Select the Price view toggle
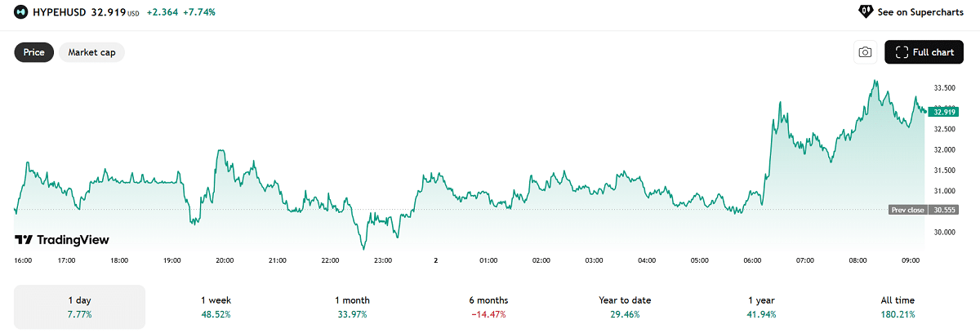The width and height of the screenshot is (980, 333). coord(34,52)
